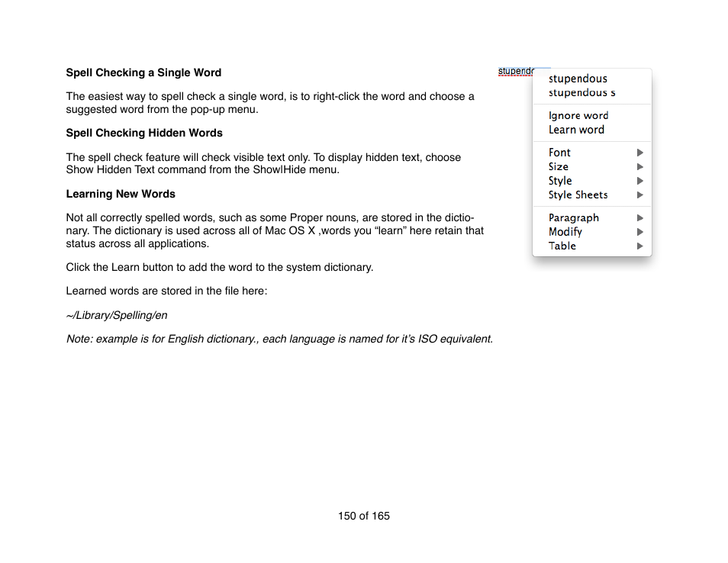
Task: Click the italic note starting 'Note: example is for English'
Action: click(x=279, y=339)
